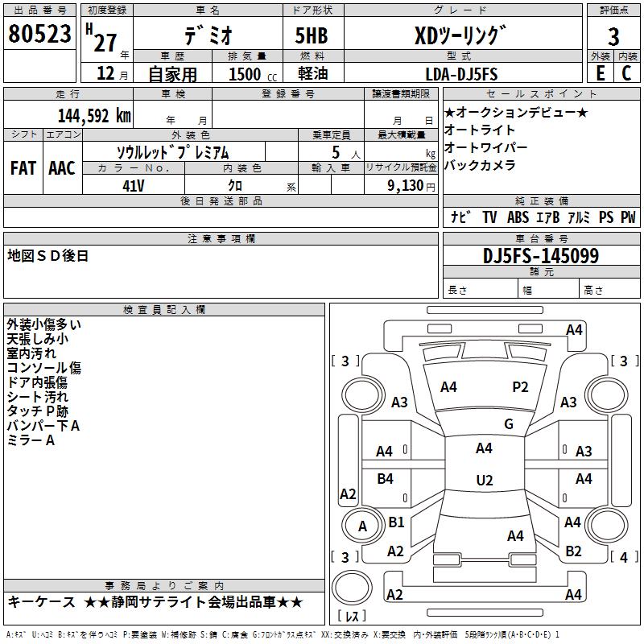Click ABS in genuine equipment
The height and width of the screenshot is (644, 644).
[x=518, y=217]
